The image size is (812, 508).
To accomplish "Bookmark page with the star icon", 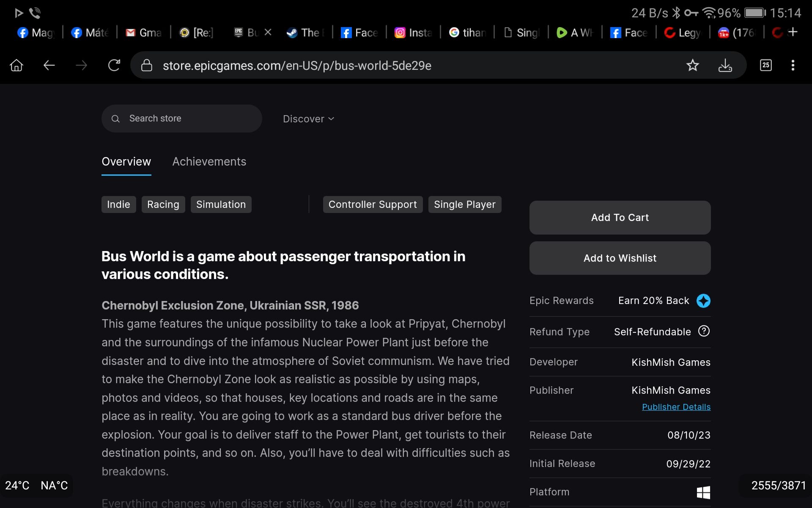I will (692, 66).
